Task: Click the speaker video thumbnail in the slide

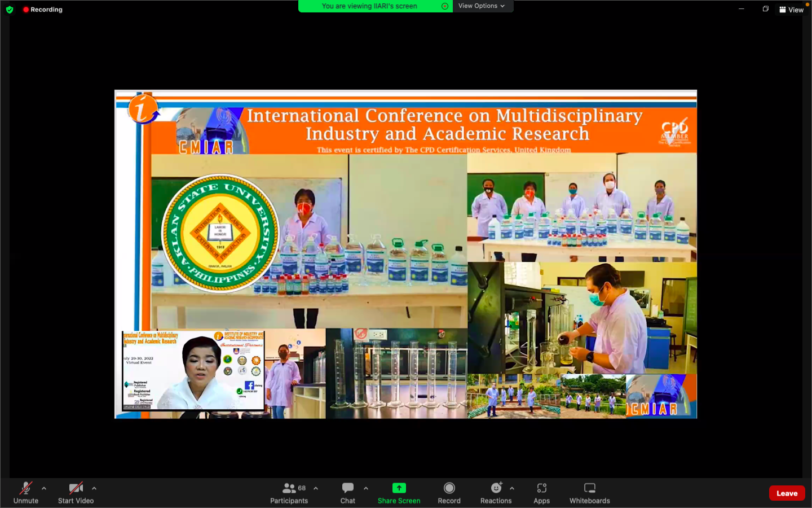Action: pos(193,370)
